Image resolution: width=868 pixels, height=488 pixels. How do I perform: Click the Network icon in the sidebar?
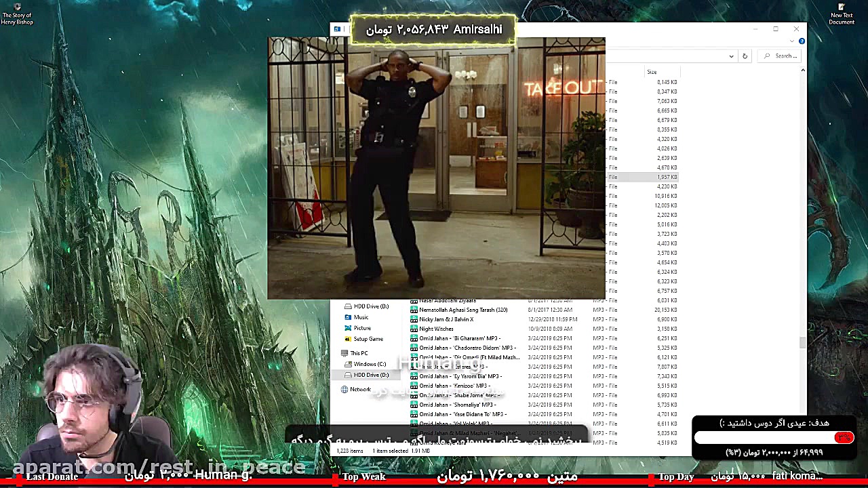coord(344,389)
